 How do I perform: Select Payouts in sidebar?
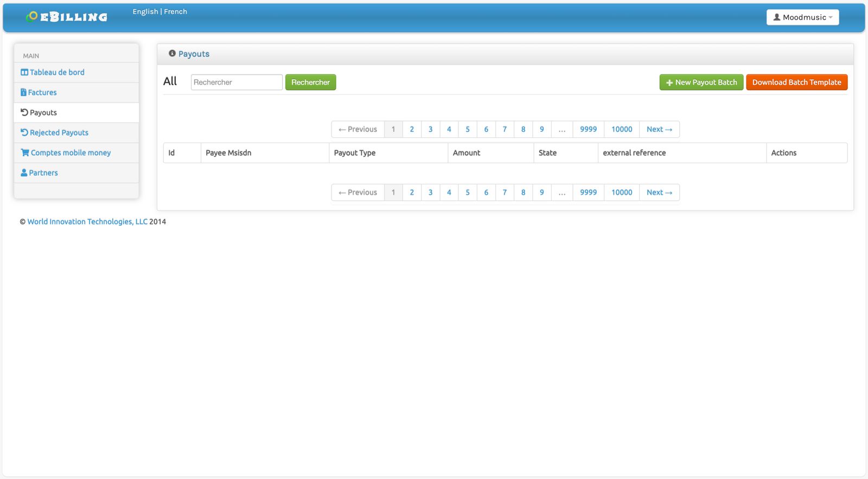[x=76, y=112]
